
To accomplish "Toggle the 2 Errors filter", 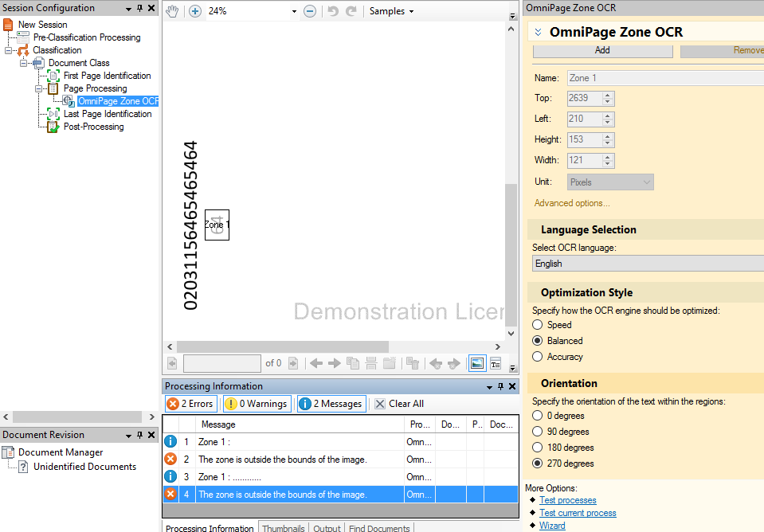I will [x=190, y=404].
